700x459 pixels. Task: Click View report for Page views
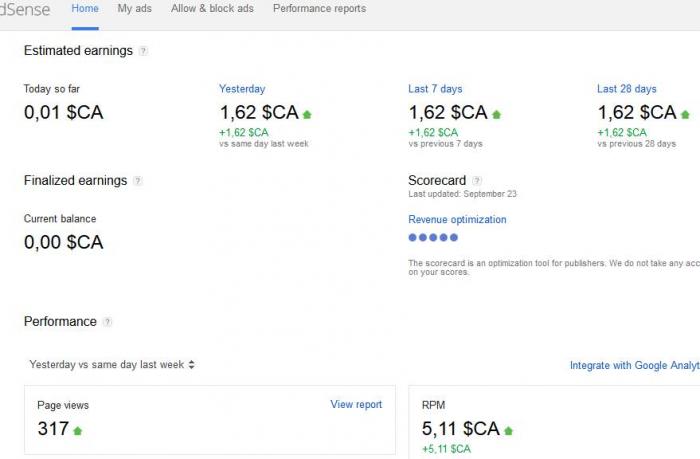pyautogui.click(x=356, y=405)
